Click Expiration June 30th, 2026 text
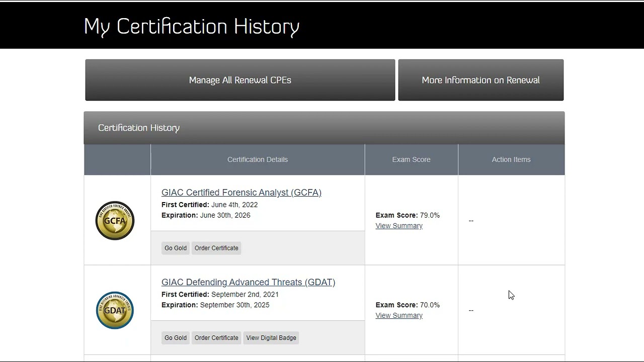This screenshot has height=362, width=644. click(x=206, y=215)
